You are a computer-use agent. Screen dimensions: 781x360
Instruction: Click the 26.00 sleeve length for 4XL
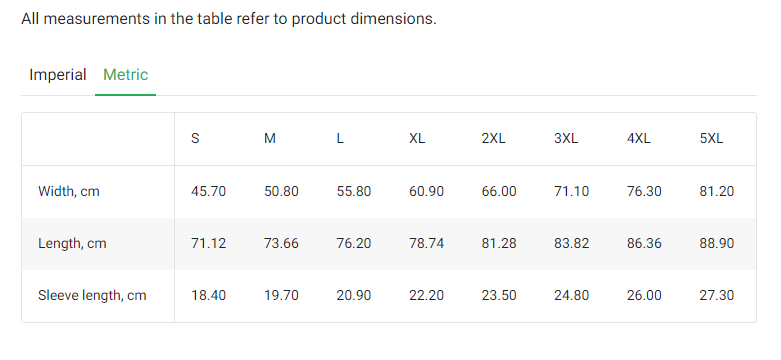(644, 295)
